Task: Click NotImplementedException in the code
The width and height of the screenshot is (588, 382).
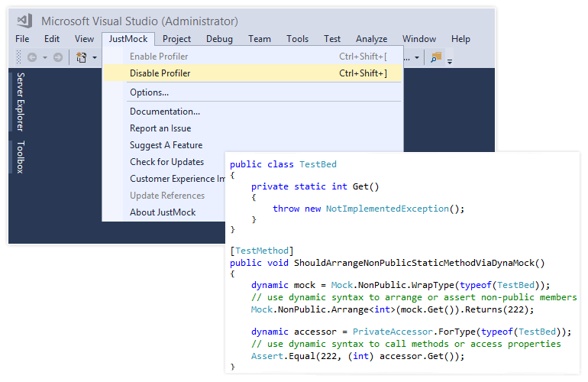Action: (x=387, y=209)
